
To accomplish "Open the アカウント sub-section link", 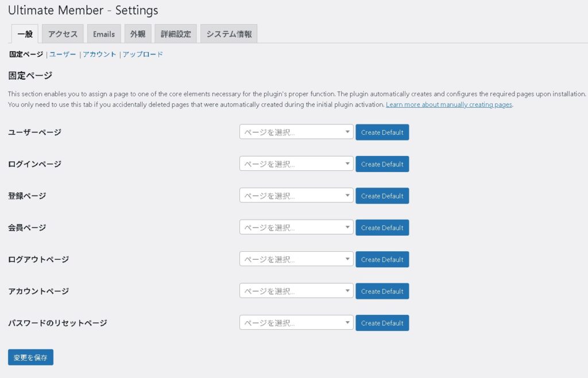I will click(x=99, y=54).
